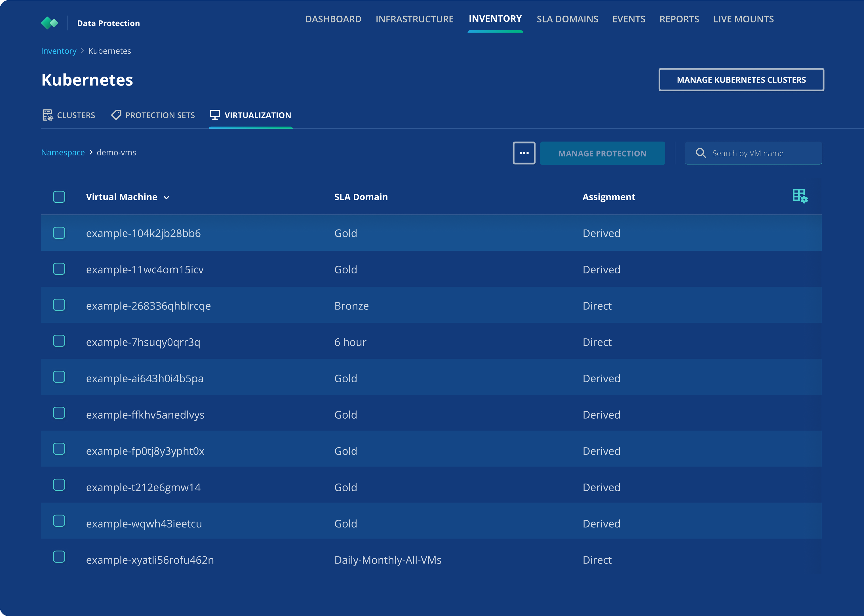
Task: Open VM example-ffkhv5anedlvys
Action: click(x=145, y=415)
